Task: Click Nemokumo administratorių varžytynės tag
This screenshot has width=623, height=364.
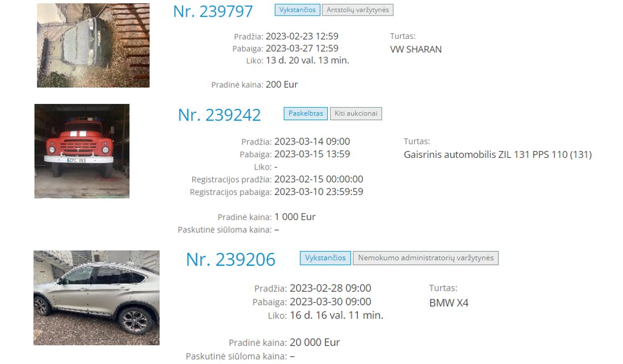Action: click(426, 258)
